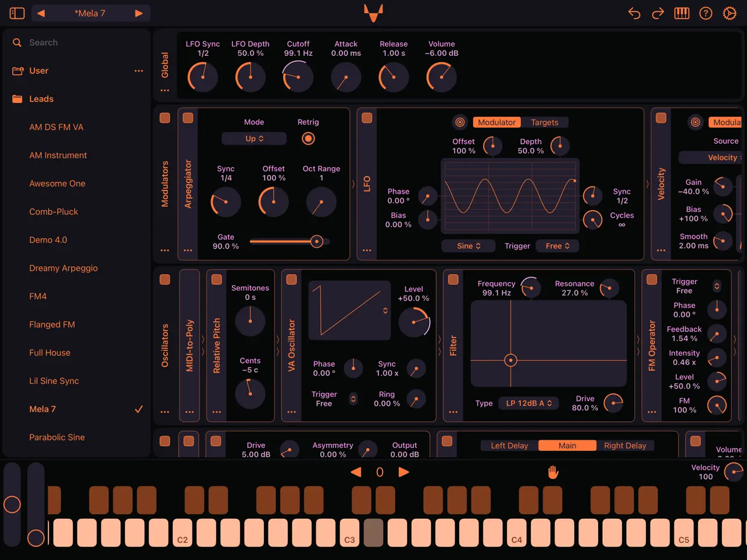Click the search magnifier icon
The image size is (747, 560).
point(17,42)
